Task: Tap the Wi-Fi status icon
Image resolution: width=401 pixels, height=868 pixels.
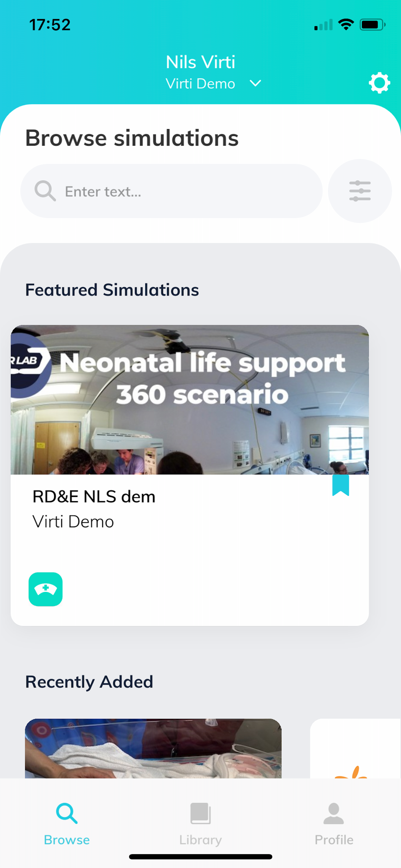Action: [x=346, y=24]
